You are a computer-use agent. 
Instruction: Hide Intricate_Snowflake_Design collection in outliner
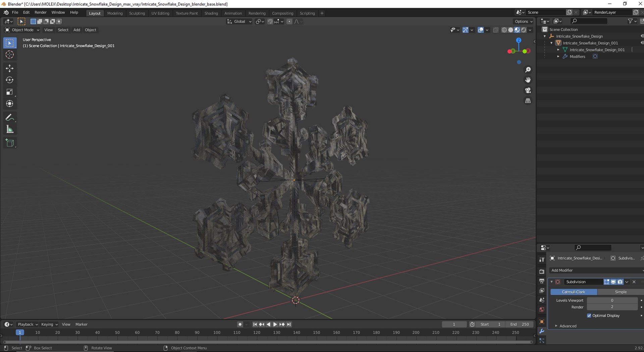coord(642,36)
